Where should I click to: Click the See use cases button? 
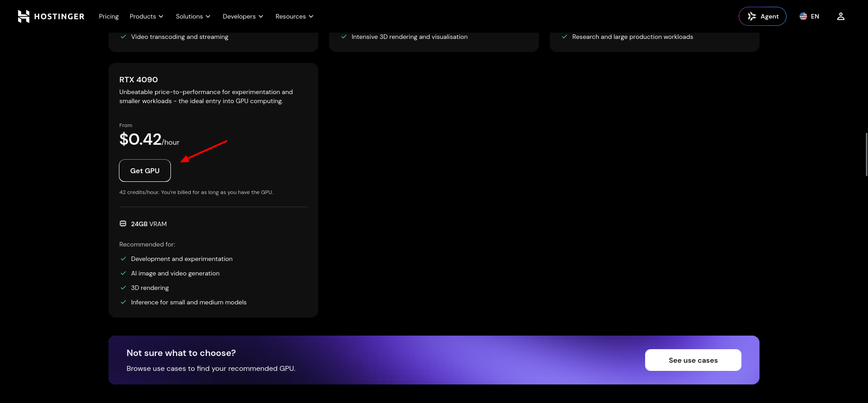click(693, 360)
